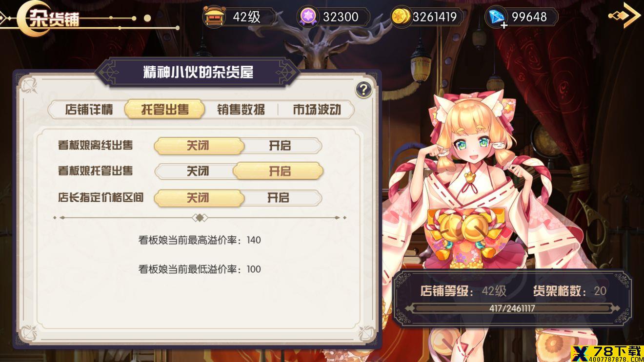
Task: Select 开启 for 看板娘托管出售
Action: [279, 171]
